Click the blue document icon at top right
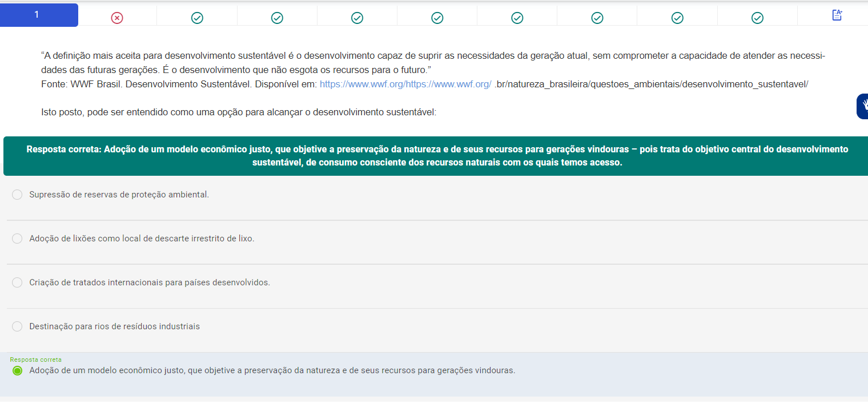The width and height of the screenshot is (868, 412). pyautogui.click(x=837, y=15)
